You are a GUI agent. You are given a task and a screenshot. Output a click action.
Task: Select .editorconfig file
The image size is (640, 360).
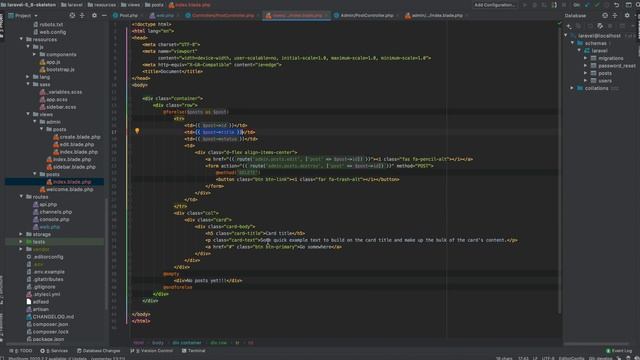(44, 257)
